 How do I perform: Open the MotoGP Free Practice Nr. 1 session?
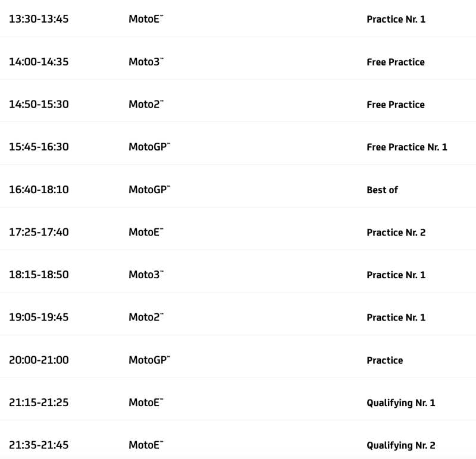tap(406, 147)
